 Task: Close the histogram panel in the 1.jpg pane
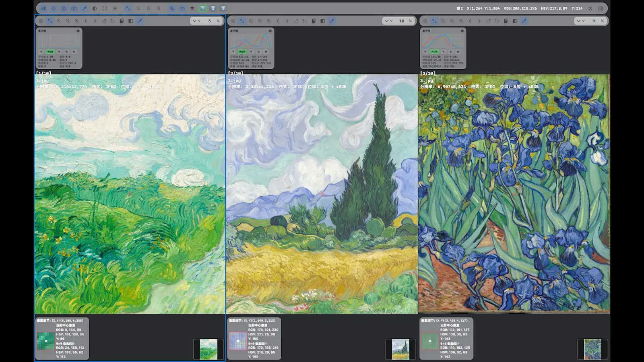78,31
